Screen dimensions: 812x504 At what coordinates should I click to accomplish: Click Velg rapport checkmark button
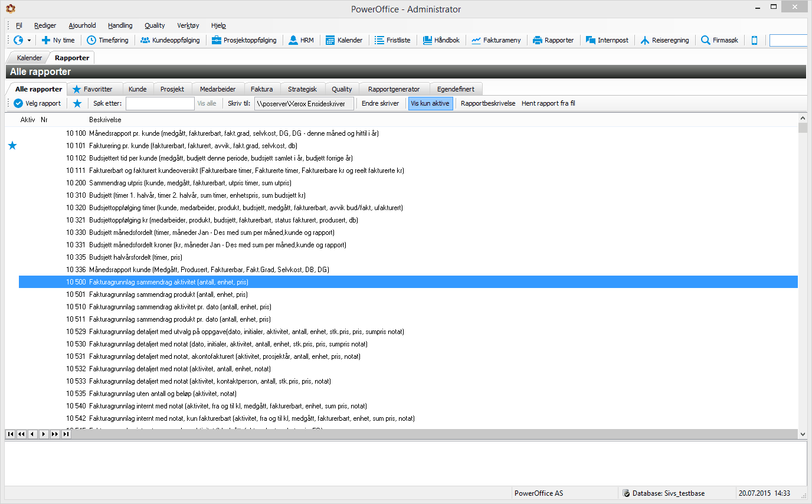tap(37, 103)
